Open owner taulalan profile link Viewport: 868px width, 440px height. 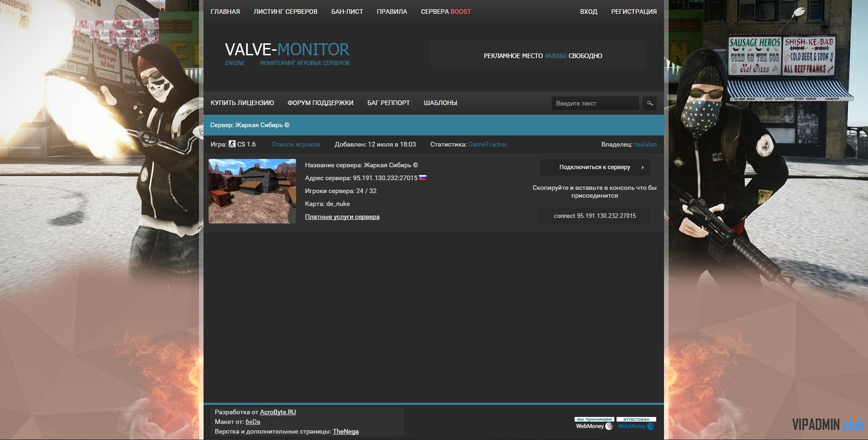(x=645, y=144)
